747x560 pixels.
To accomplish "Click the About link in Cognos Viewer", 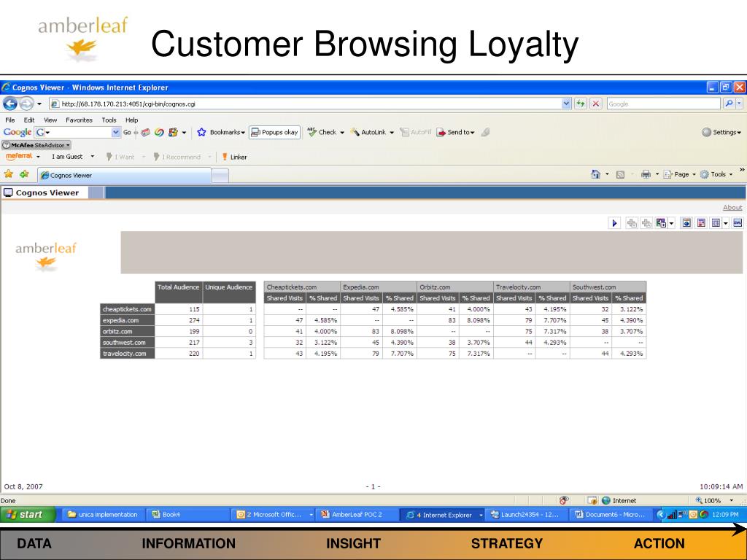I will pos(732,207).
